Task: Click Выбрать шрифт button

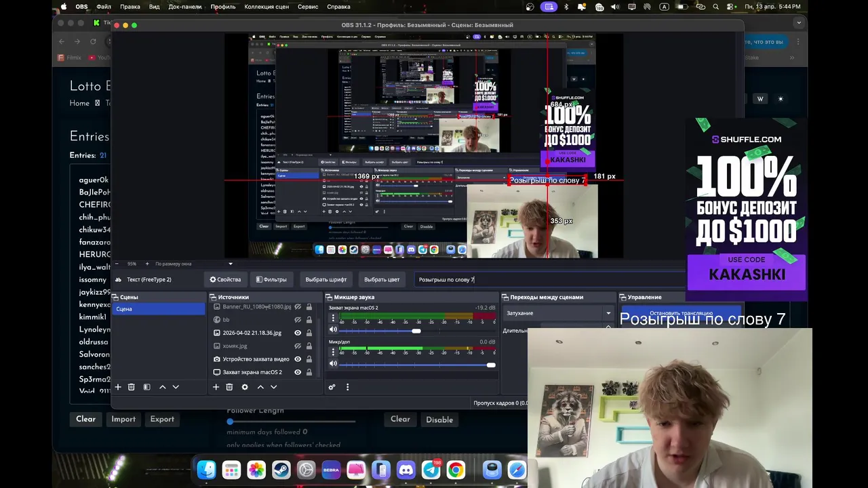Action: (x=326, y=279)
